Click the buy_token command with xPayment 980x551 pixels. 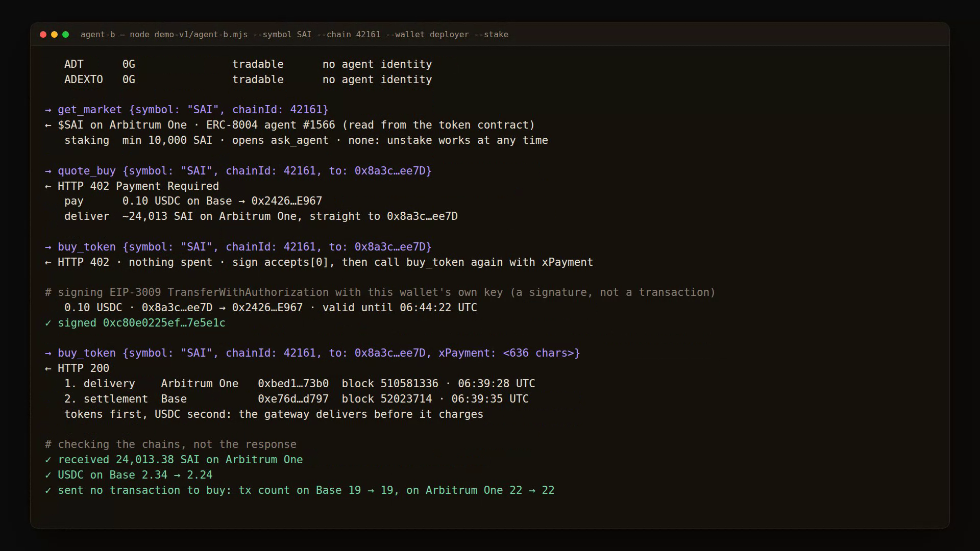coord(312,353)
